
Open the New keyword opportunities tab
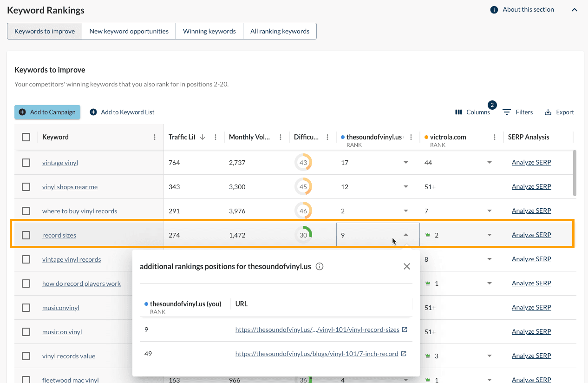pyautogui.click(x=129, y=31)
